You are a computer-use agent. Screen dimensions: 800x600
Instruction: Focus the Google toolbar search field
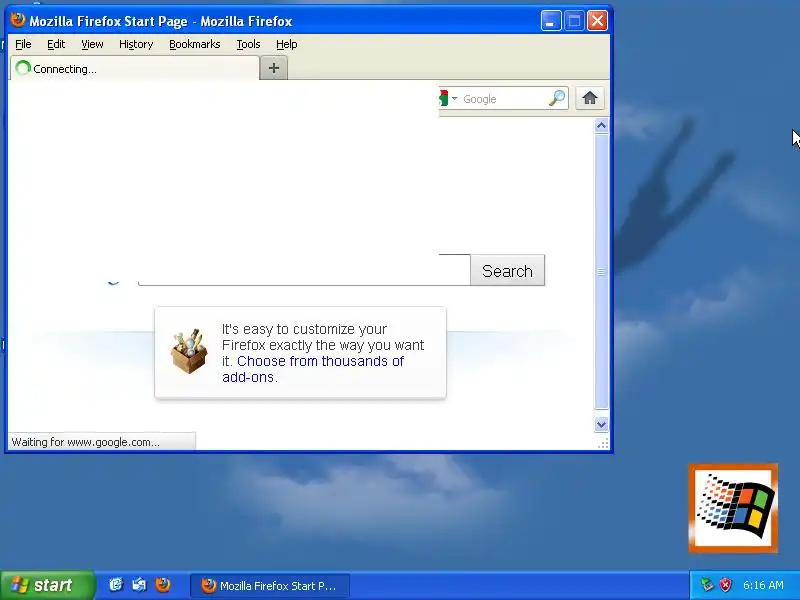pos(504,98)
